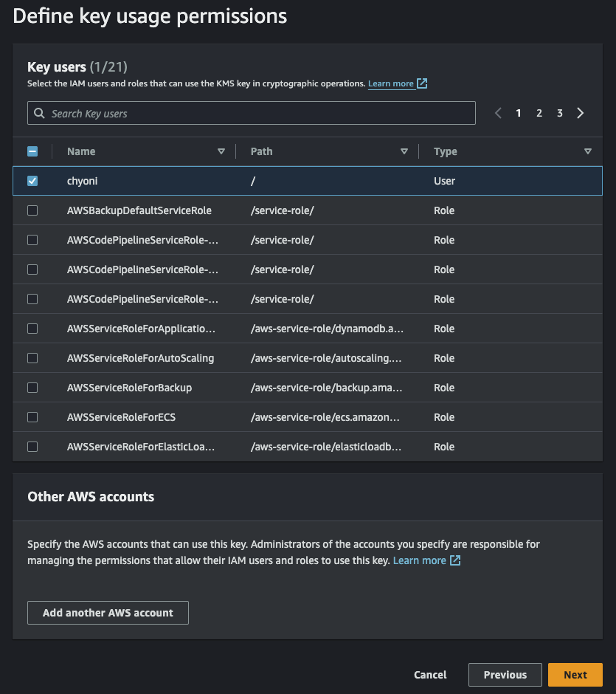The width and height of the screenshot is (616, 694).
Task: Switch to page 3 of key users
Action: 559,113
